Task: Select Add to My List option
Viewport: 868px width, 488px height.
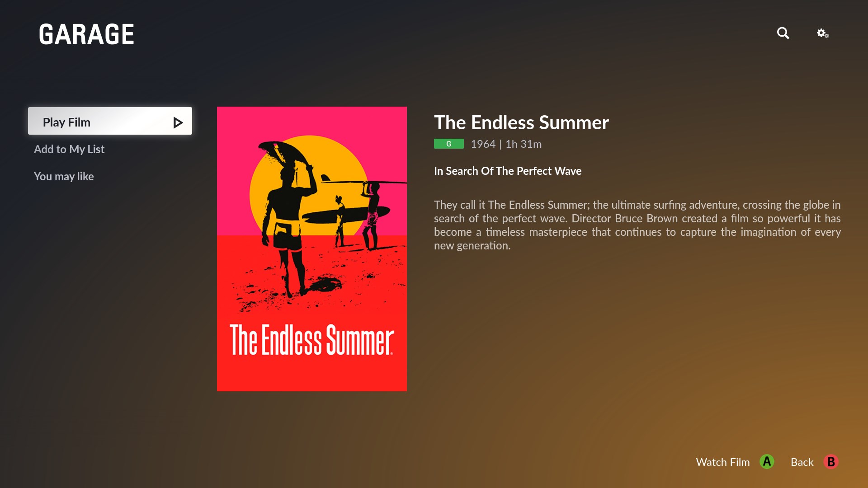Action: pyautogui.click(x=69, y=149)
